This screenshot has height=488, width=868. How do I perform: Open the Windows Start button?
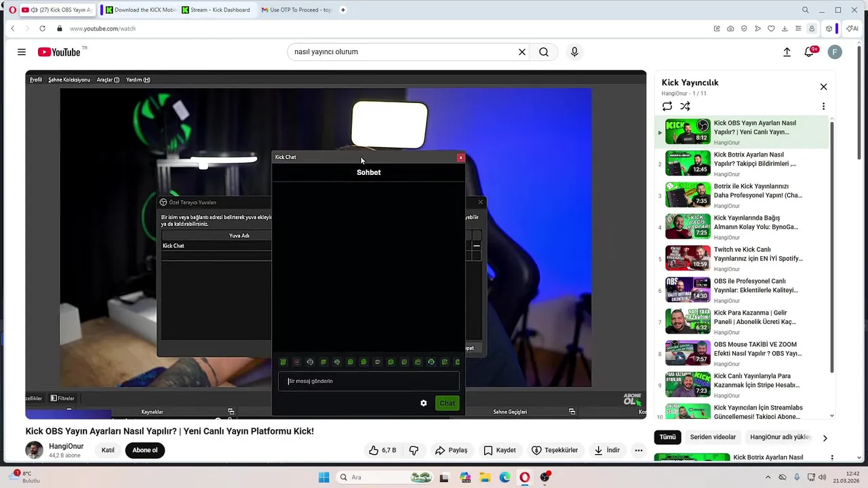coord(323,477)
